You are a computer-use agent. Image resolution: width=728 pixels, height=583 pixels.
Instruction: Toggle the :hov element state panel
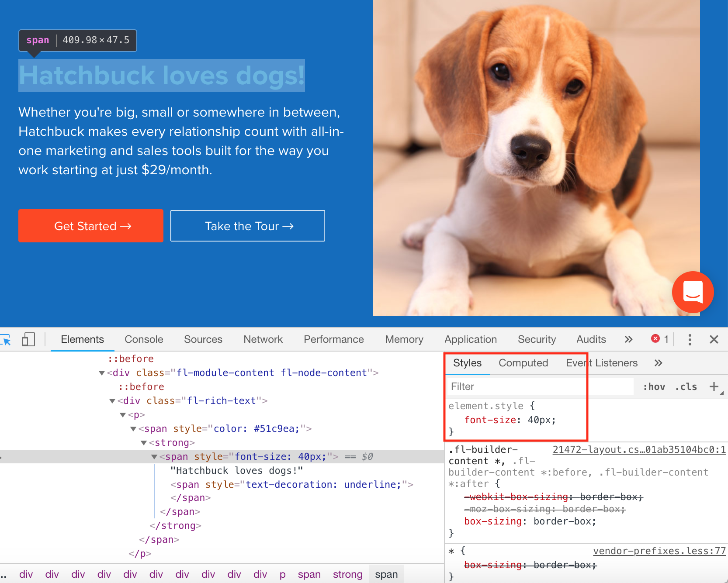point(654,386)
